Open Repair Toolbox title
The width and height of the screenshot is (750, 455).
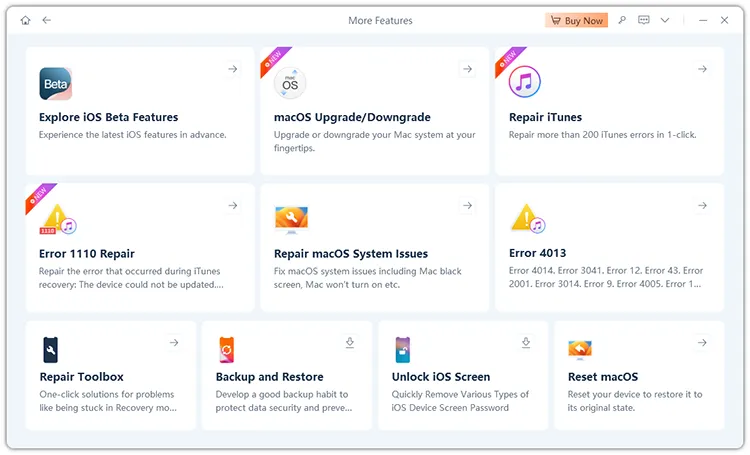(82, 377)
